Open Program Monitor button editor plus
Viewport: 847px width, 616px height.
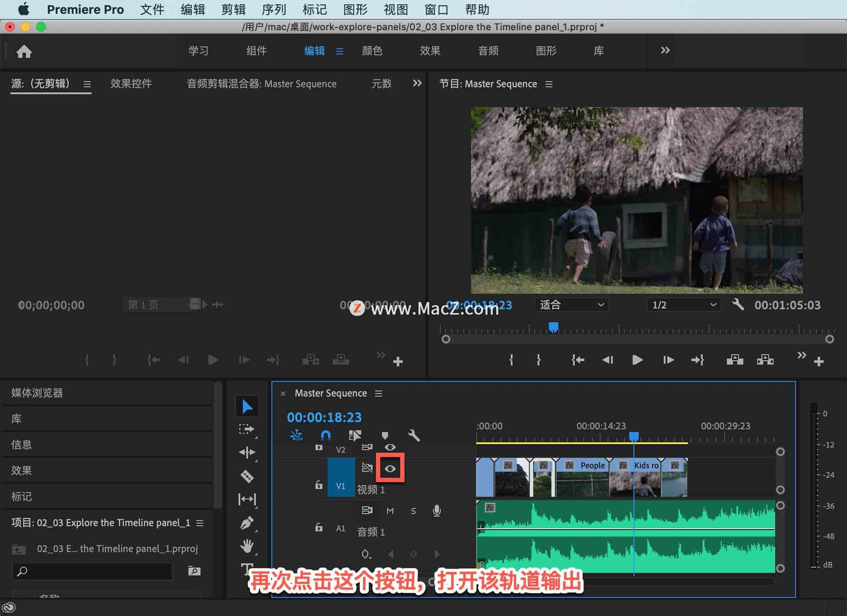coord(819,362)
